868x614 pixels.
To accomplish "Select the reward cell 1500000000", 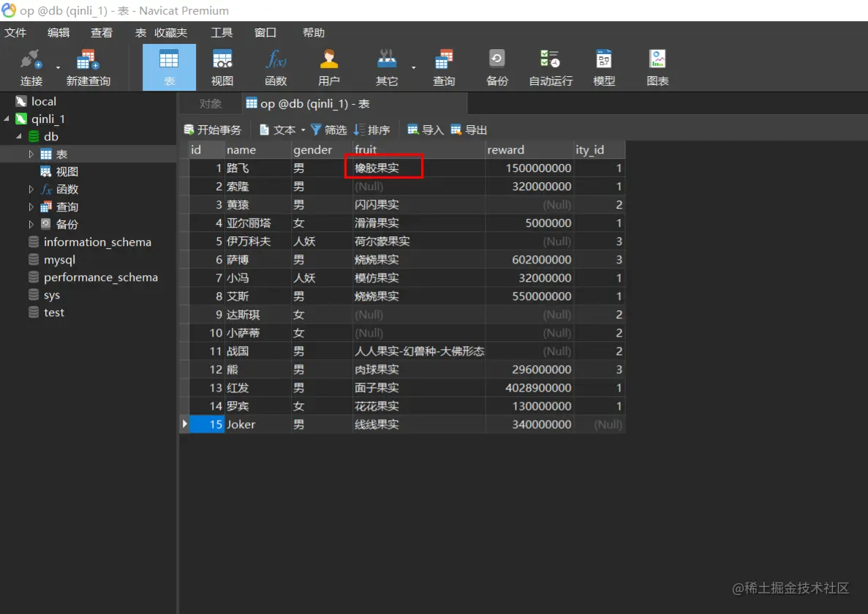I will (x=529, y=168).
